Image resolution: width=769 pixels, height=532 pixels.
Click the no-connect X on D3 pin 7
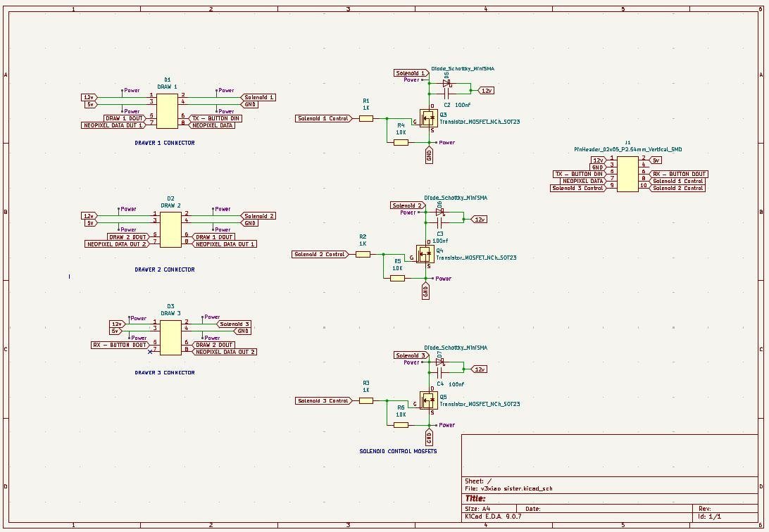tap(150, 352)
